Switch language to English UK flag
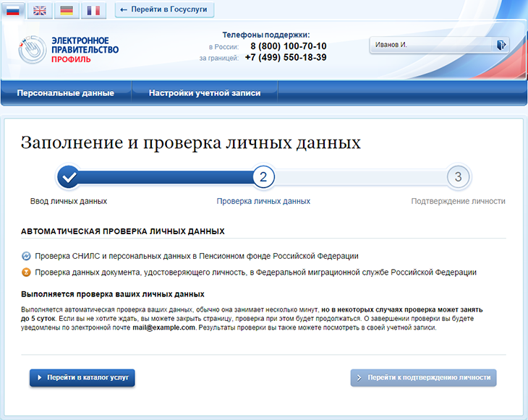528x420 pixels. (x=40, y=10)
